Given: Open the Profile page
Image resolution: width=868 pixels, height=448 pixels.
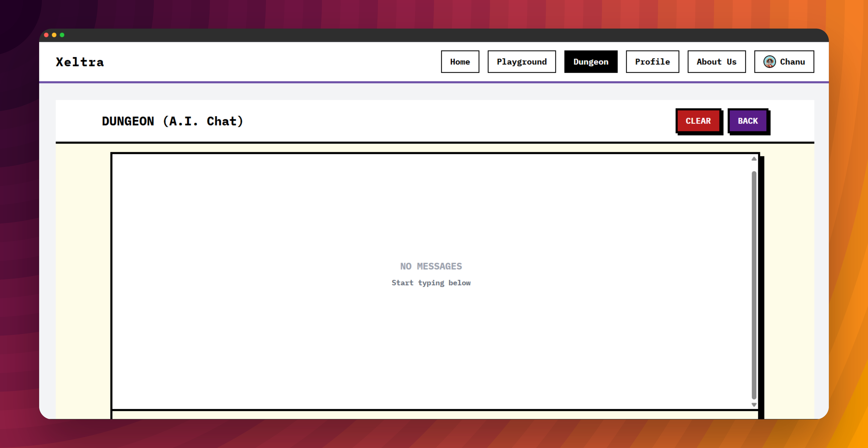Looking at the screenshot, I should click(652, 62).
